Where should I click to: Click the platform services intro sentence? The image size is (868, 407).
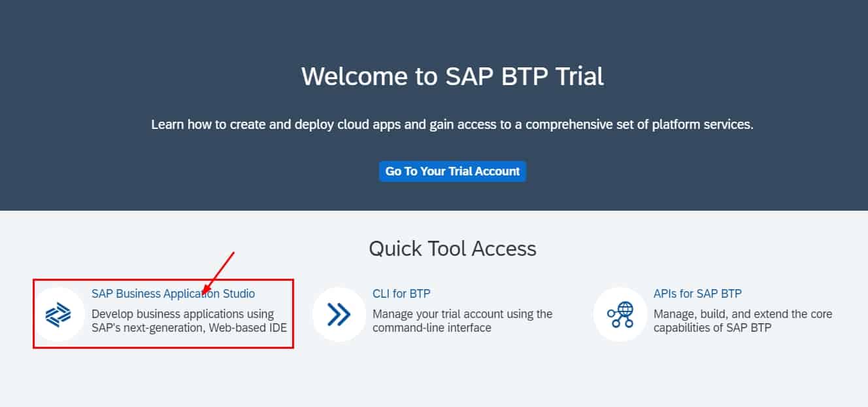[452, 124]
